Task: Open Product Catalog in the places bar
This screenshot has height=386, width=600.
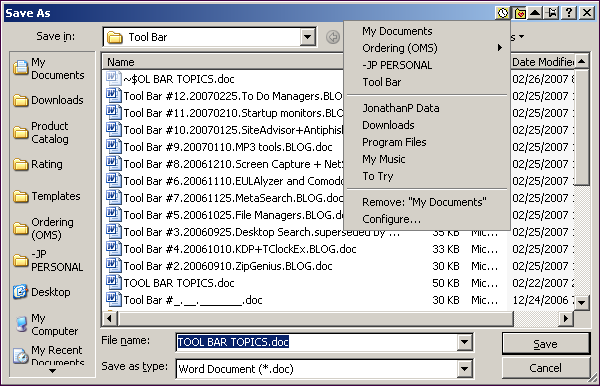Action: coord(41,132)
